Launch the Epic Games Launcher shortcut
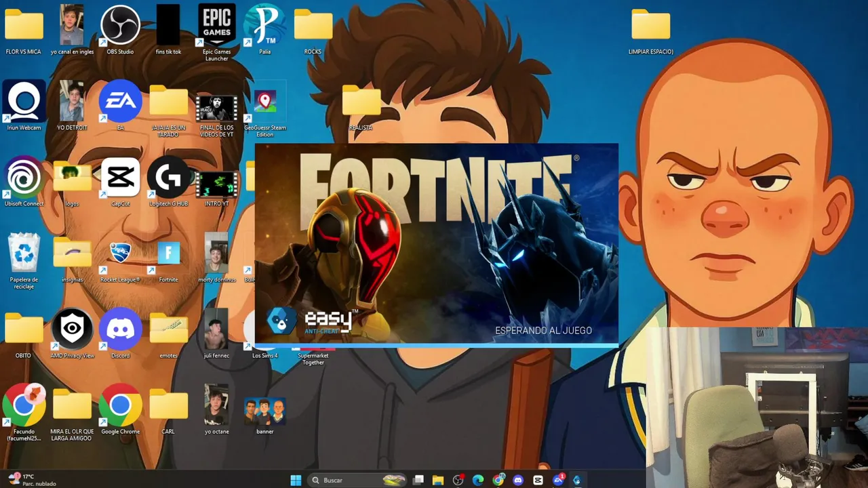868x488 pixels. tap(216, 33)
